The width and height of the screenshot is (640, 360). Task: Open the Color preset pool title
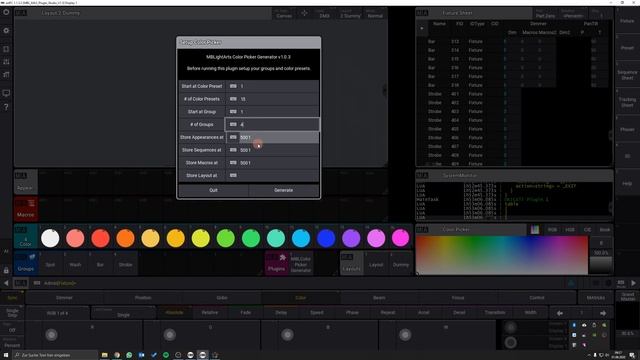(26, 237)
